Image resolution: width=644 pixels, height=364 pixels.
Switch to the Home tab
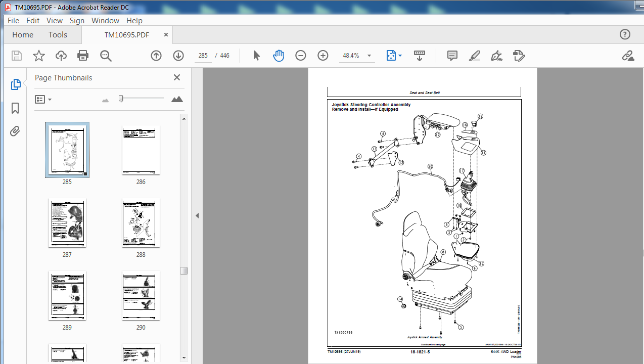point(23,35)
